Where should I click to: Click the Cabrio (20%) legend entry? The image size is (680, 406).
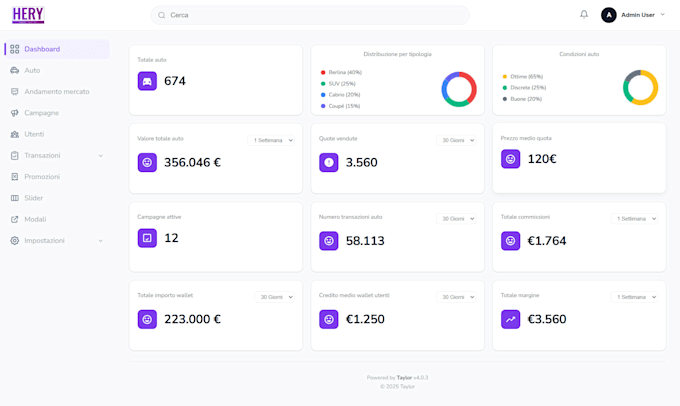340,95
